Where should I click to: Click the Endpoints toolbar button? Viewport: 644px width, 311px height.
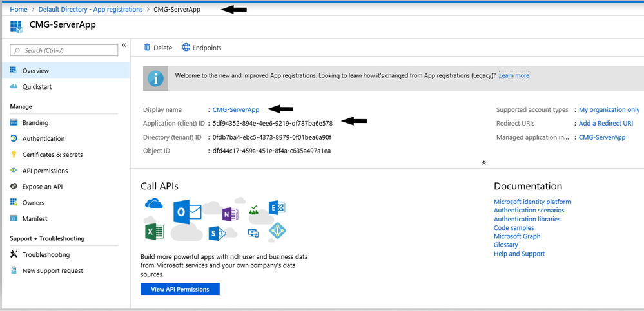(202, 48)
